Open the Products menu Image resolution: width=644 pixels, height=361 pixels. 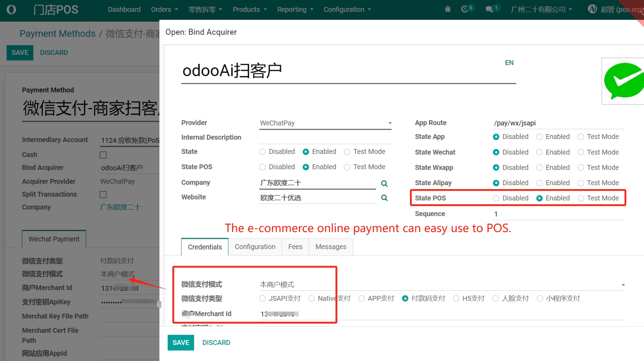tap(250, 9)
